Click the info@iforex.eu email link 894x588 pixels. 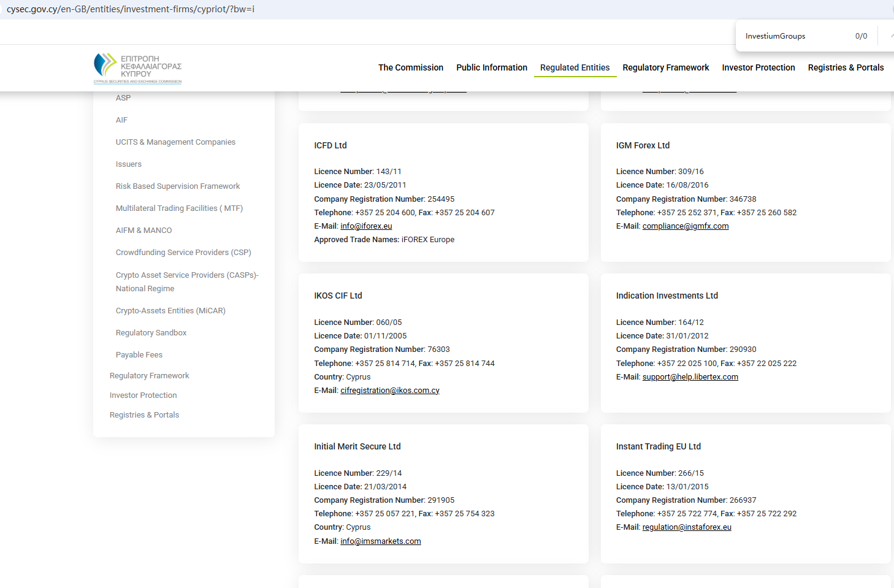pyautogui.click(x=366, y=226)
